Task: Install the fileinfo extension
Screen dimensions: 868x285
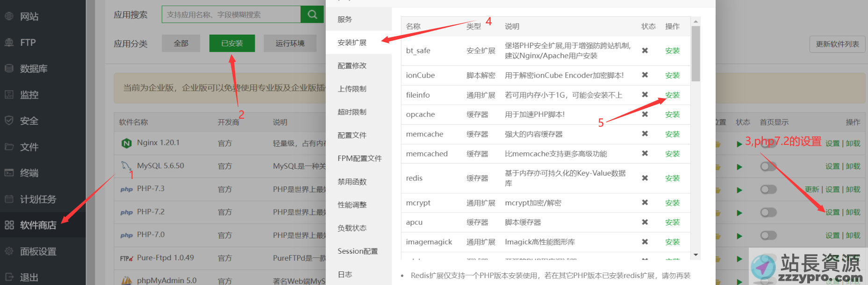Action: 672,95
